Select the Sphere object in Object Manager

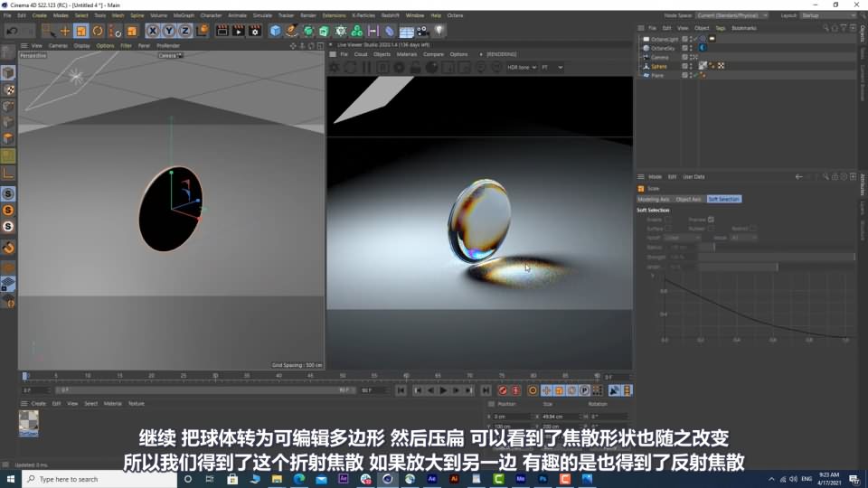659,66
